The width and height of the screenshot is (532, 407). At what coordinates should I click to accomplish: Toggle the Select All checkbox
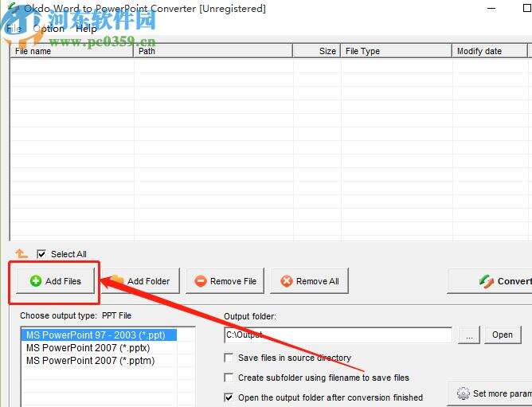pyautogui.click(x=41, y=254)
